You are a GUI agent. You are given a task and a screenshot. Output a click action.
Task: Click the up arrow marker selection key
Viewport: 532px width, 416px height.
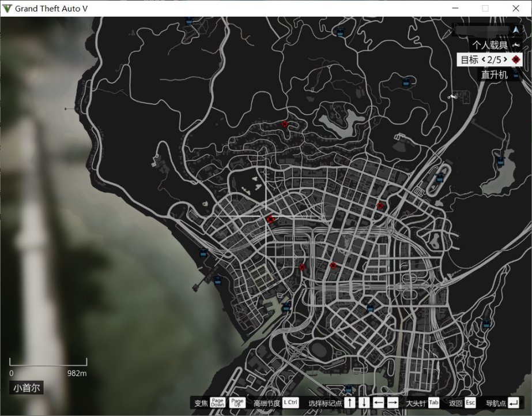[x=350, y=403]
